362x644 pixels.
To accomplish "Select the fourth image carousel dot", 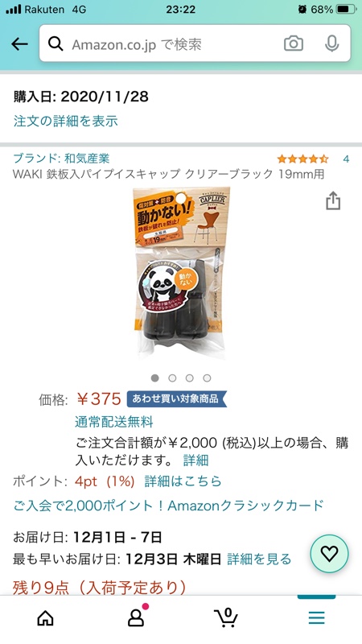I will point(207,378).
